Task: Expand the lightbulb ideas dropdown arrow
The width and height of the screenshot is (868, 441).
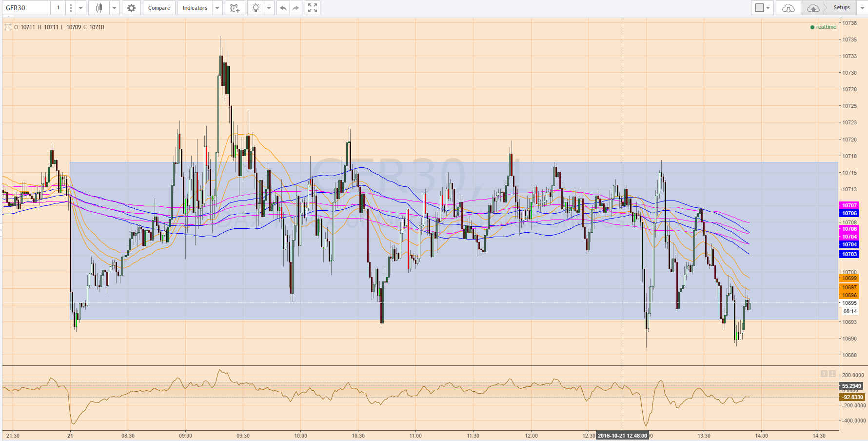Action: 269,8
